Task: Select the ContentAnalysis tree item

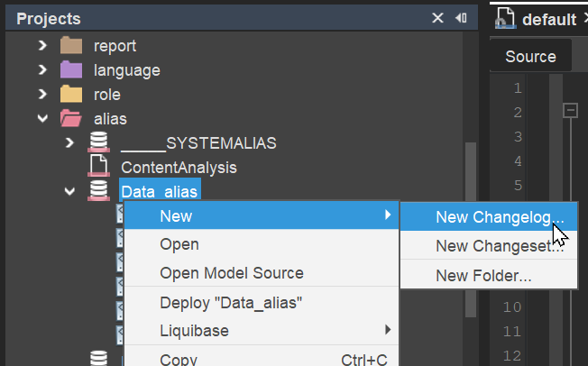Action: (x=179, y=168)
